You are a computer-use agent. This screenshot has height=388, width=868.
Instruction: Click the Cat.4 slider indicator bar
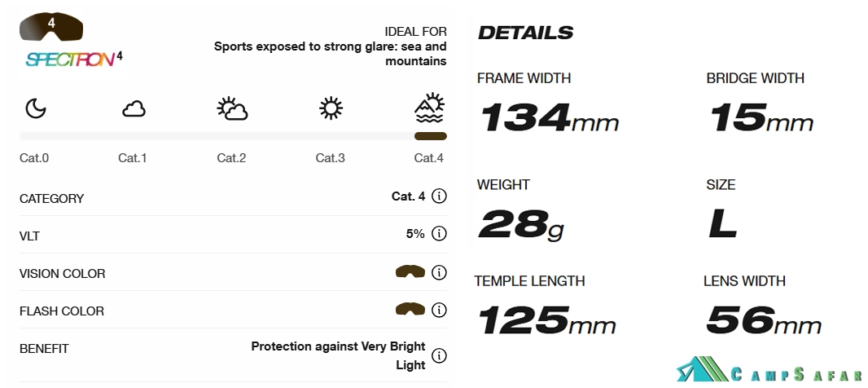pyautogui.click(x=430, y=136)
